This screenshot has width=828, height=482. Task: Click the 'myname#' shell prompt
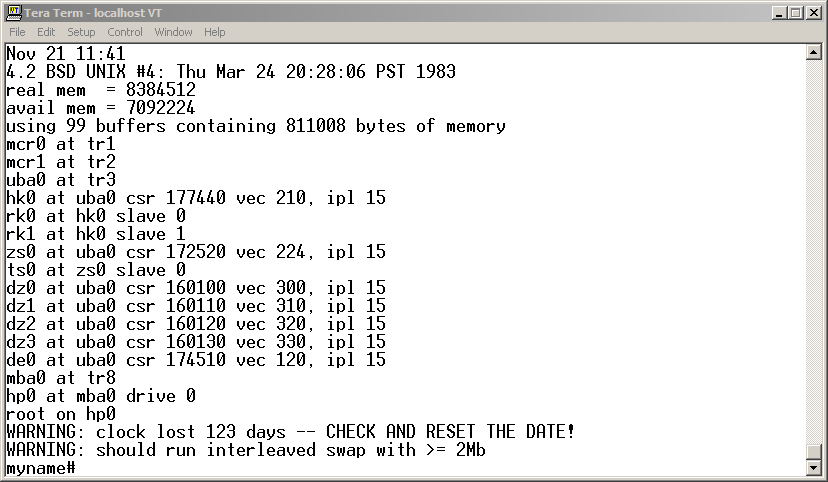click(x=41, y=468)
